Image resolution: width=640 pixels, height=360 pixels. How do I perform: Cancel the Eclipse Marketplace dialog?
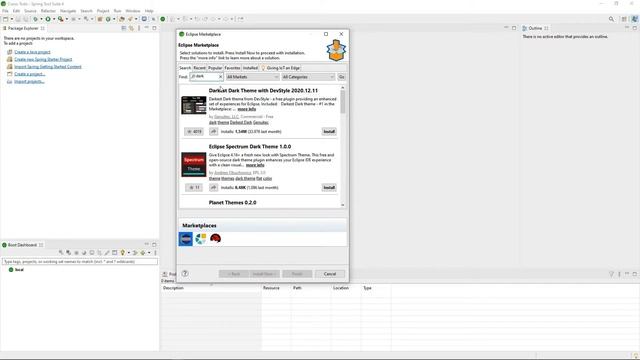(x=330, y=274)
